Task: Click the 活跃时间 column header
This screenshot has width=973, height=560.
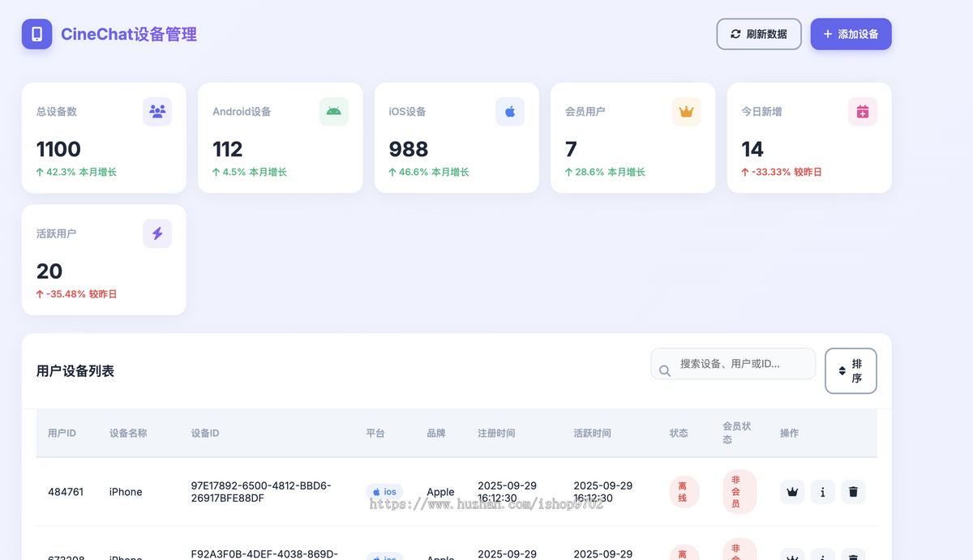Action: click(592, 434)
